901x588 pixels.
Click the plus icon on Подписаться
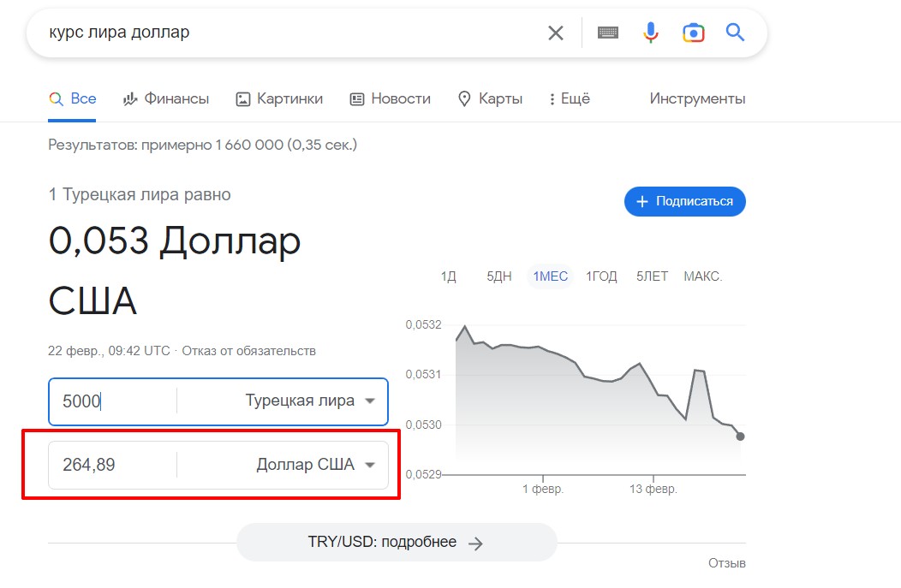click(x=641, y=202)
